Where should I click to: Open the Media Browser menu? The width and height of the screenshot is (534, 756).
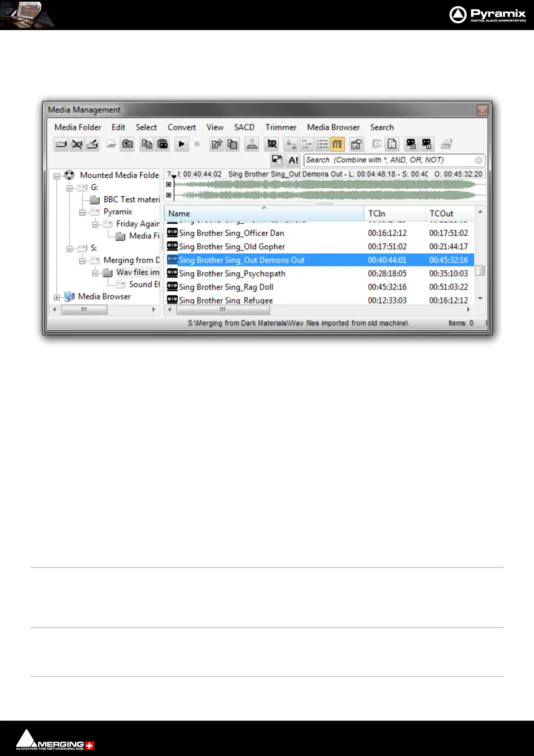333,127
